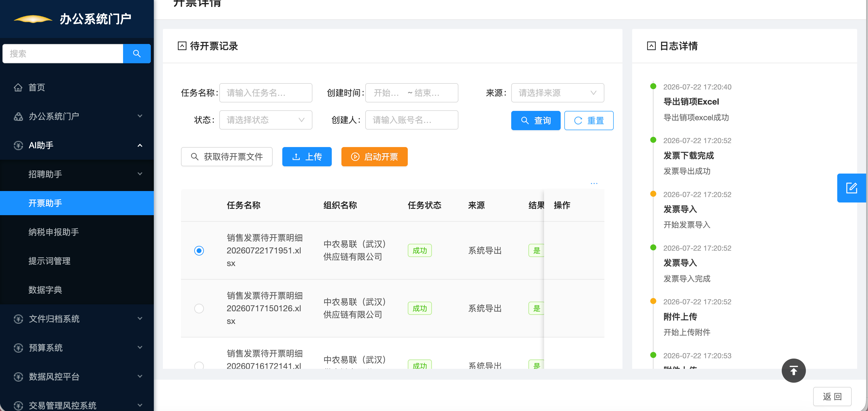Collapse the AI助手 submenu chevron
The image size is (868, 411).
pyautogui.click(x=140, y=146)
